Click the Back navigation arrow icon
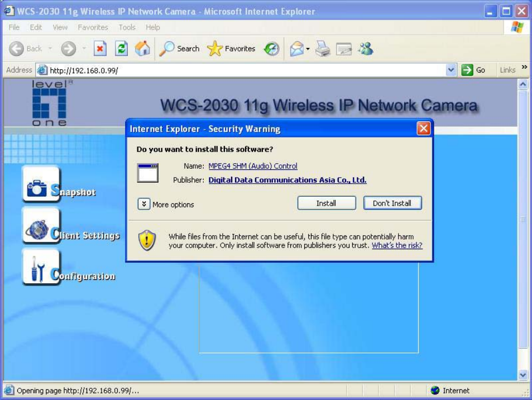The width and height of the screenshot is (532, 400). [x=16, y=49]
